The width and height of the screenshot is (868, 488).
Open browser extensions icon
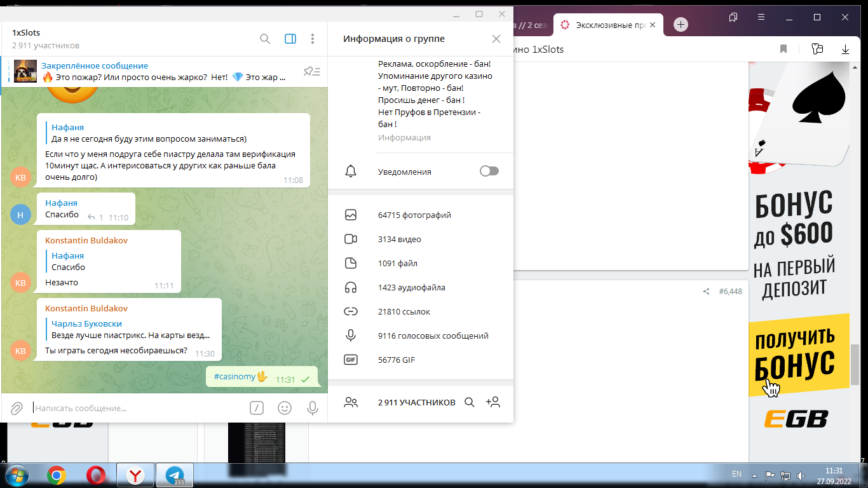pos(817,49)
